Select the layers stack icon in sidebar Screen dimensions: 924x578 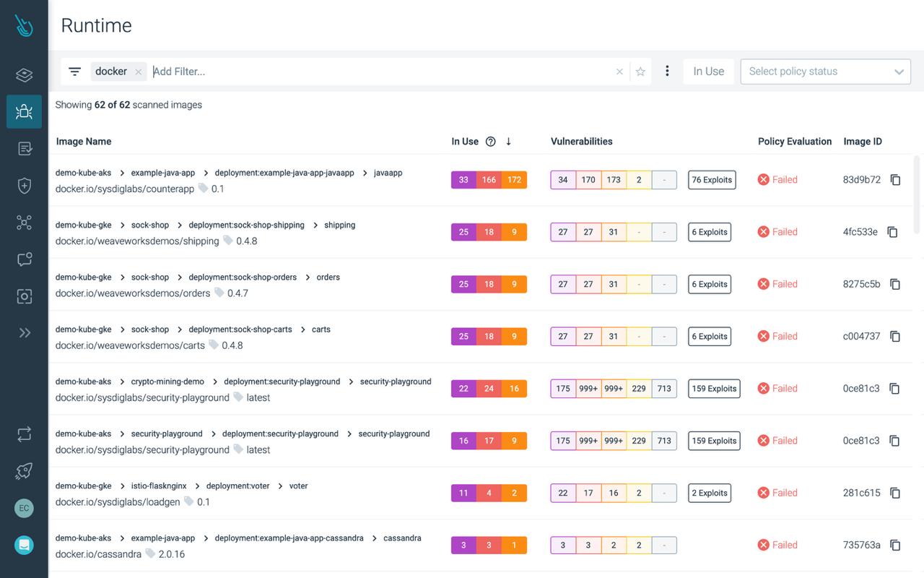tap(24, 75)
